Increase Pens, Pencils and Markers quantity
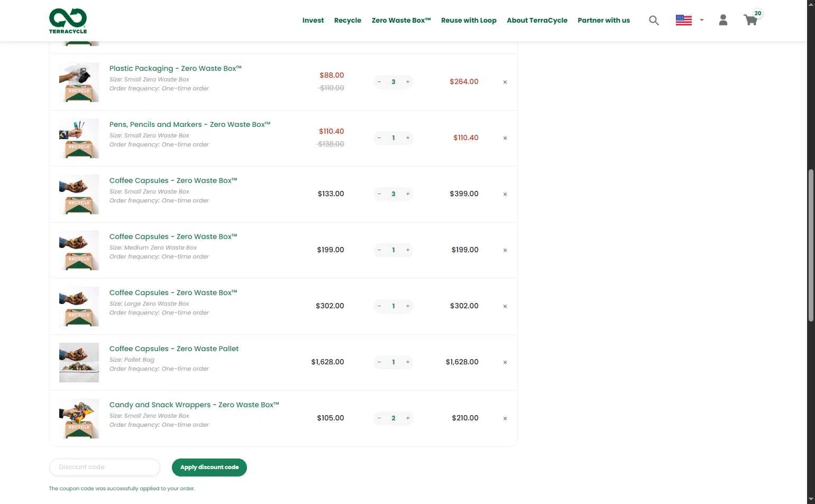The width and height of the screenshot is (815, 504). pos(408,138)
